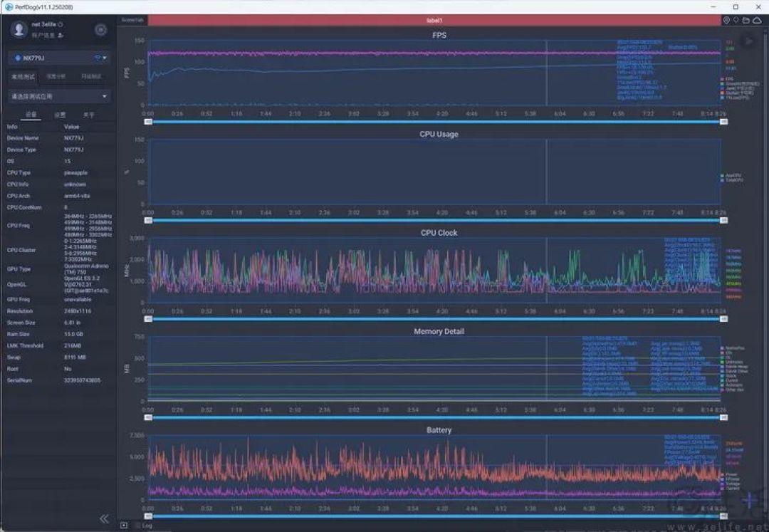Click the FPS chart range slider left handle
769x532 pixels.
click(148, 122)
